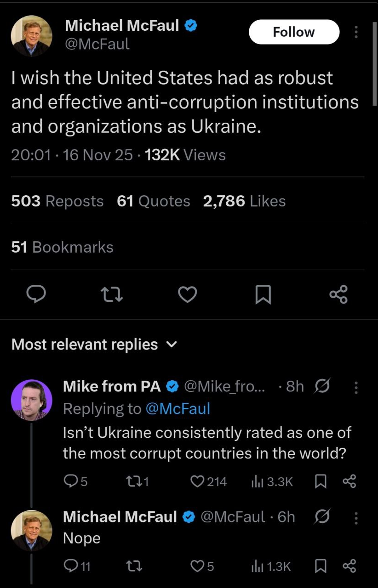Like the main McFaul tweet
Screen dimensions: 378x588
pyautogui.click(x=187, y=294)
